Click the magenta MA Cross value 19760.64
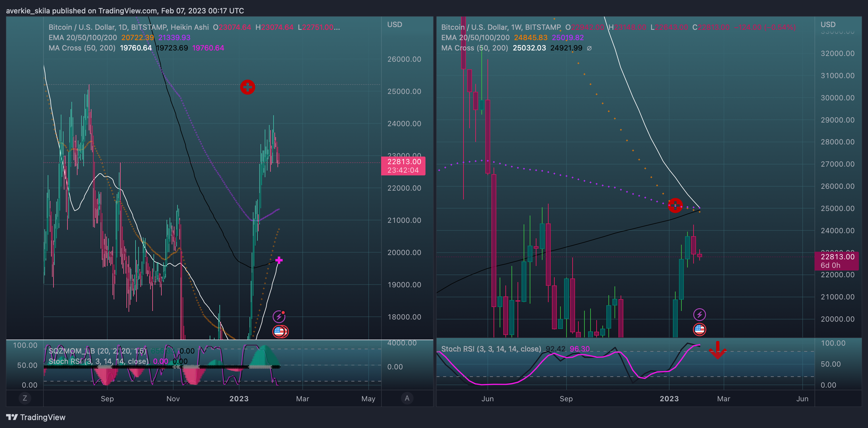 208,48
